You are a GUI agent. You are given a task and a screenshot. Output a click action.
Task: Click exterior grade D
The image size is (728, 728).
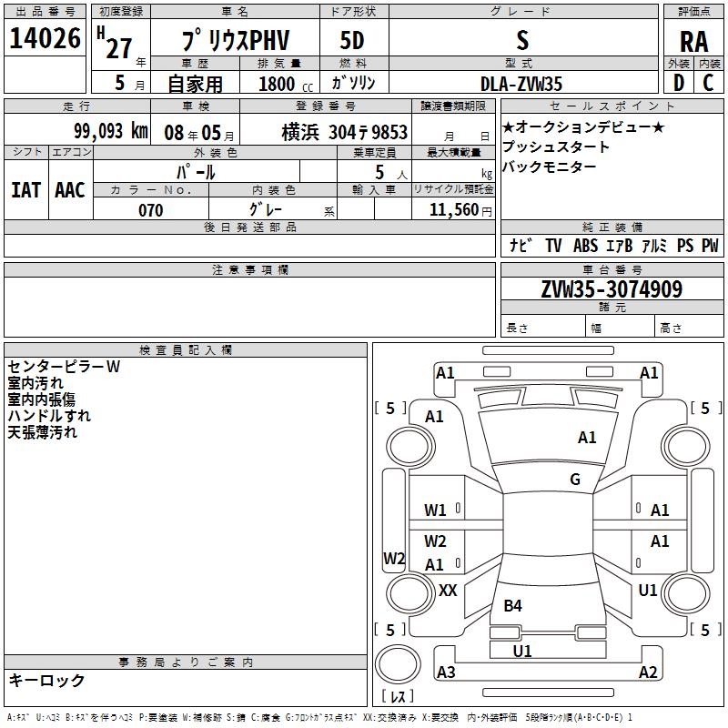pyautogui.click(x=679, y=83)
